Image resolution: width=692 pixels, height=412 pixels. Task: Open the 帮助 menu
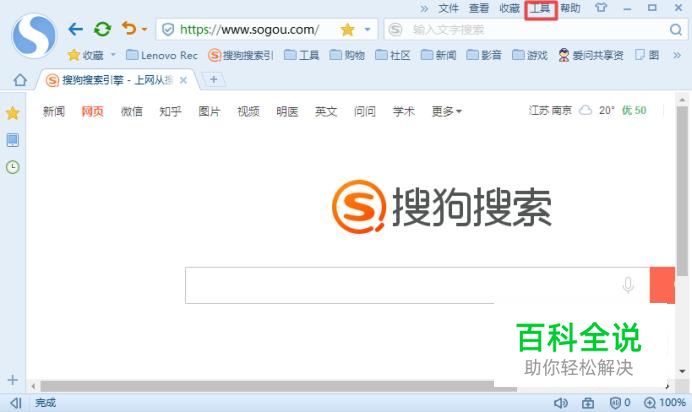click(x=570, y=8)
